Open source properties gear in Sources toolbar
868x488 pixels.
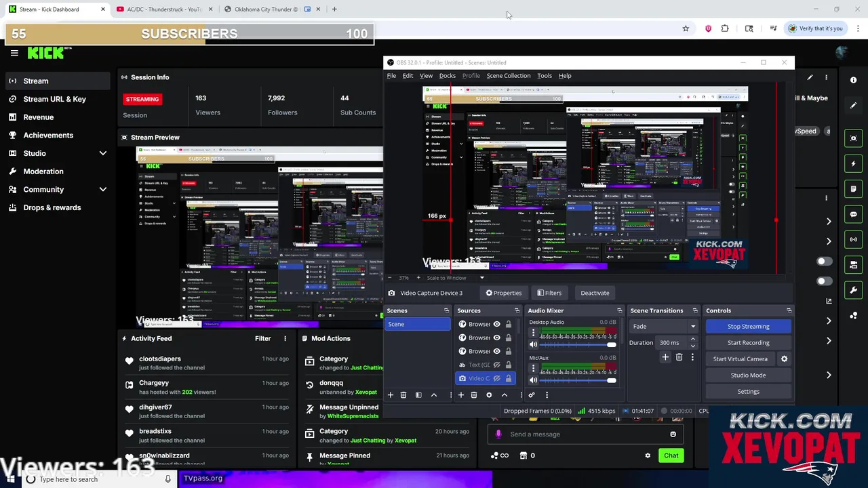[489, 395]
